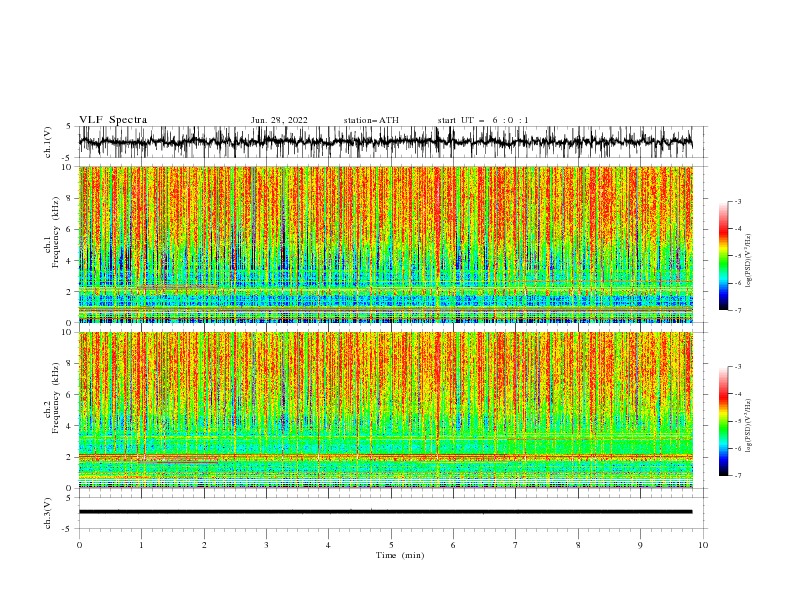
Task: Click the "ch.3(V)" axis label
Action: [x=48, y=513]
